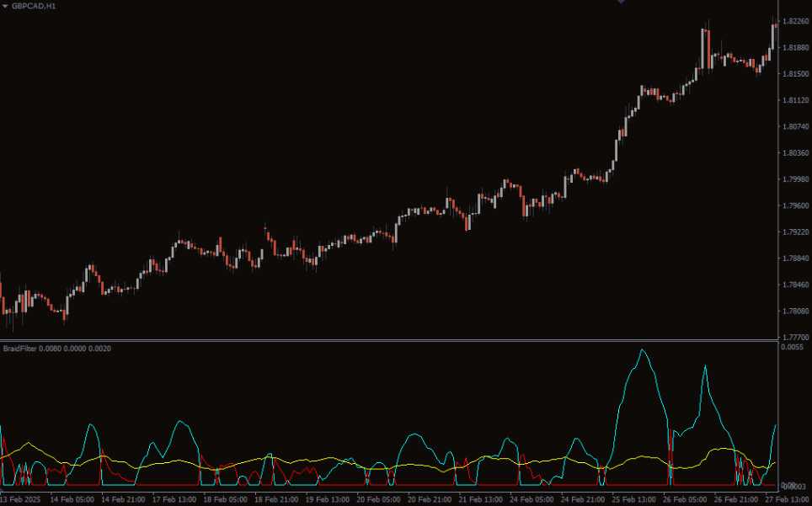
Task: Click the 1.79960 price level on axis
Action: pyautogui.click(x=794, y=179)
